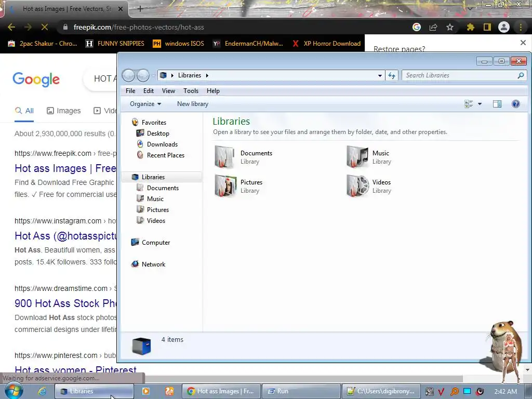
Task: Select Libraries in the navigation pane
Action: [x=153, y=177]
